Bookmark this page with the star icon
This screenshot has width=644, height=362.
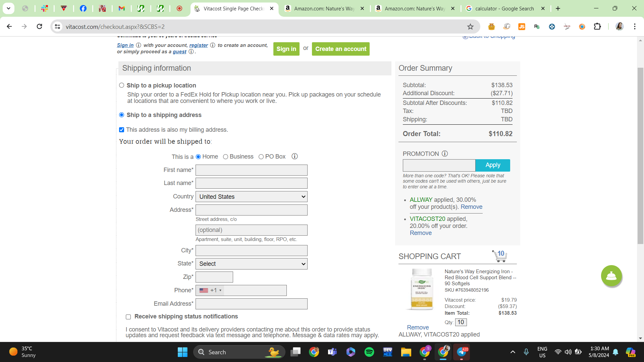click(x=470, y=26)
